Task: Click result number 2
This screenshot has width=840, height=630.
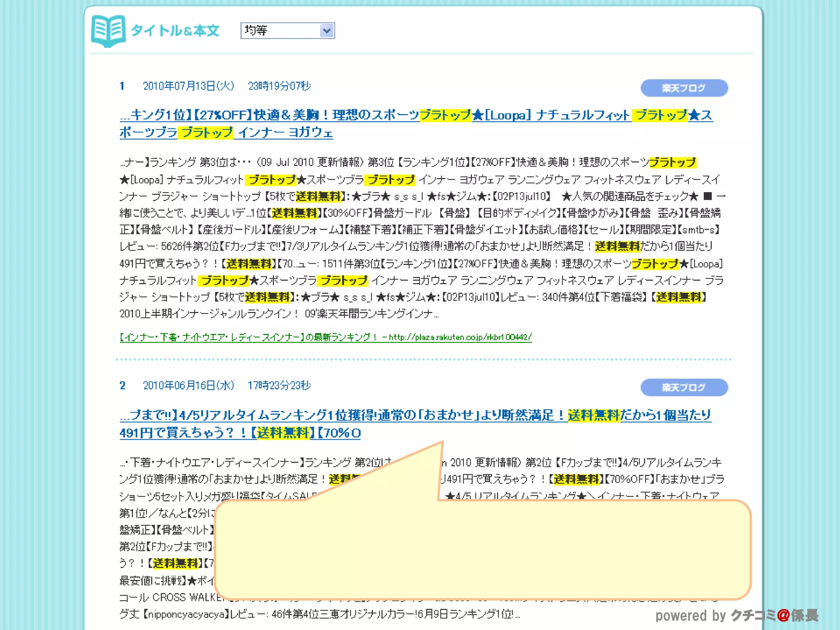Action: tap(122, 386)
